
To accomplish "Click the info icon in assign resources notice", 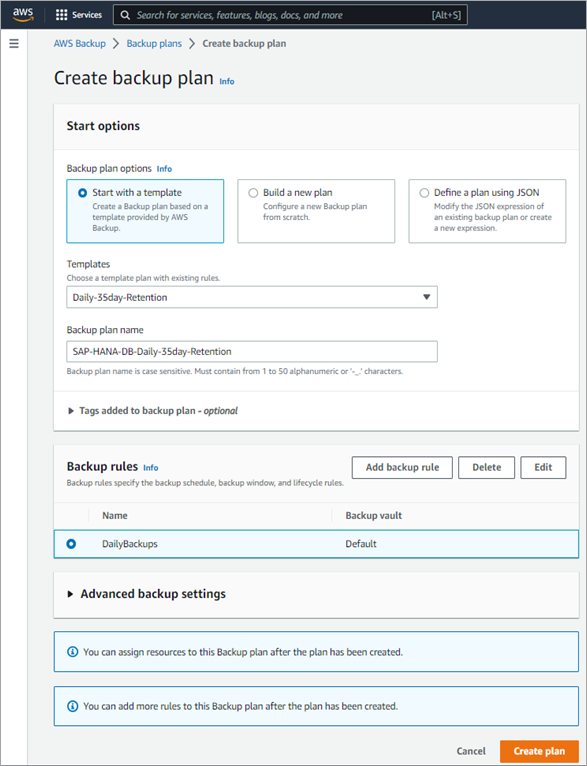I will 72,652.
